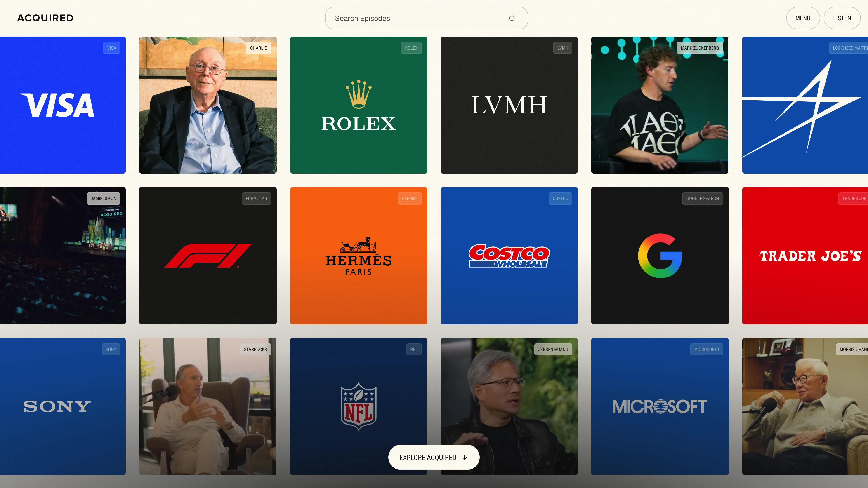Open the Formula 1 logo tile

pyautogui.click(x=208, y=256)
